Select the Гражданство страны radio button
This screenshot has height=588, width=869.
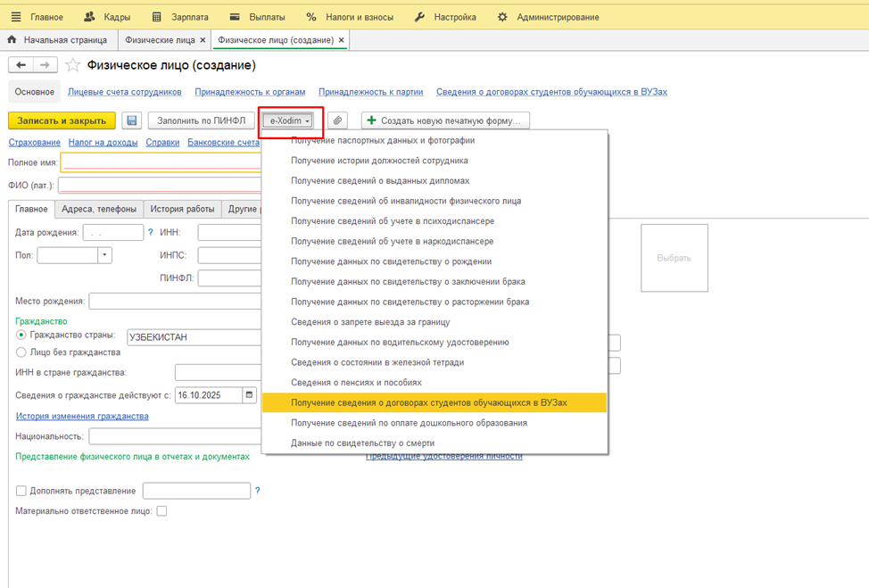click(x=21, y=335)
